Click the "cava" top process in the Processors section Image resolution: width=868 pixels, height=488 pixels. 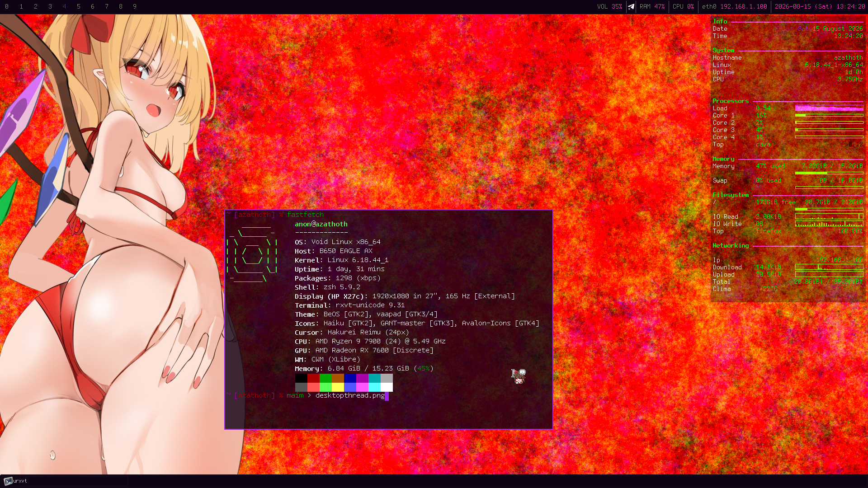pyautogui.click(x=763, y=145)
